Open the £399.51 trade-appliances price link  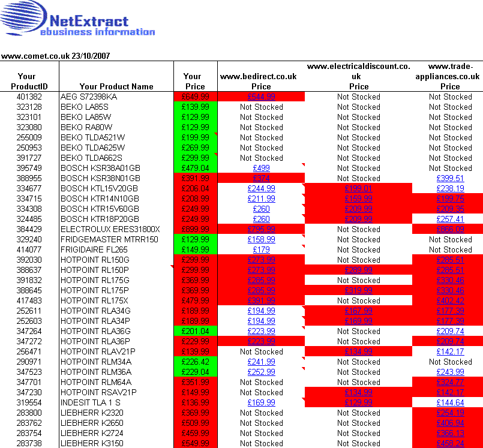[x=450, y=178]
